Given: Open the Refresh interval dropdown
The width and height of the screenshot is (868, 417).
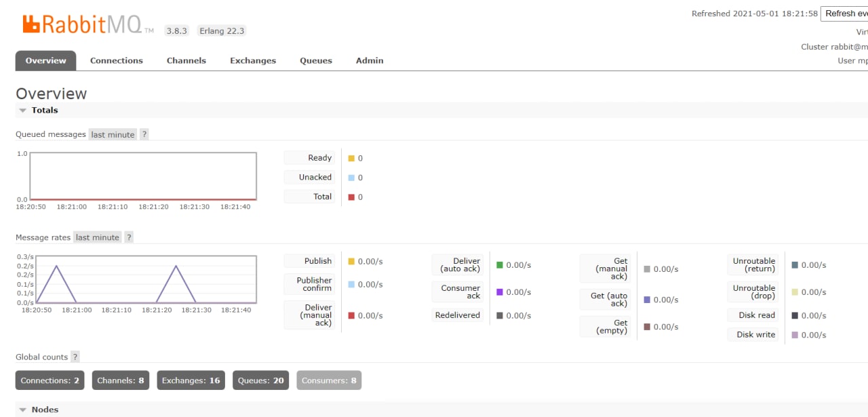Looking at the screenshot, I should point(844,14).
